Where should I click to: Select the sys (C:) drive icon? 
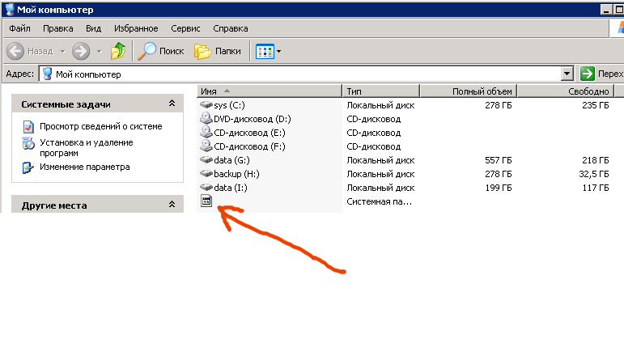[x=206, y=105]
